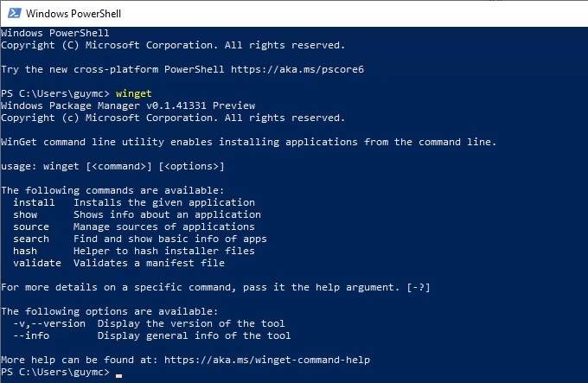Click the source command entry
This screenshot has width=588, height=383.
[x=31, y=227]
